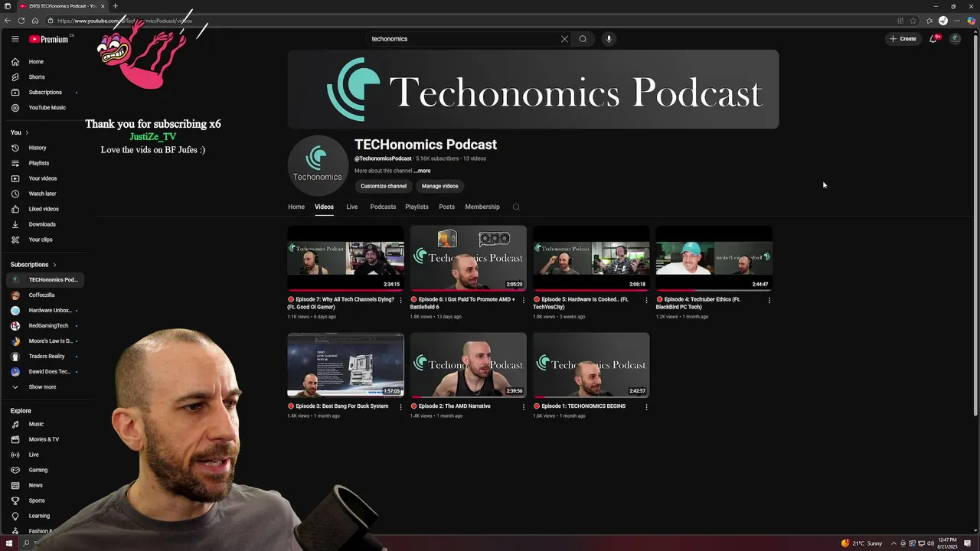The image size is (980, 551).
Task: Switch to the Podcasts tab
Action: tap(383, 207)
